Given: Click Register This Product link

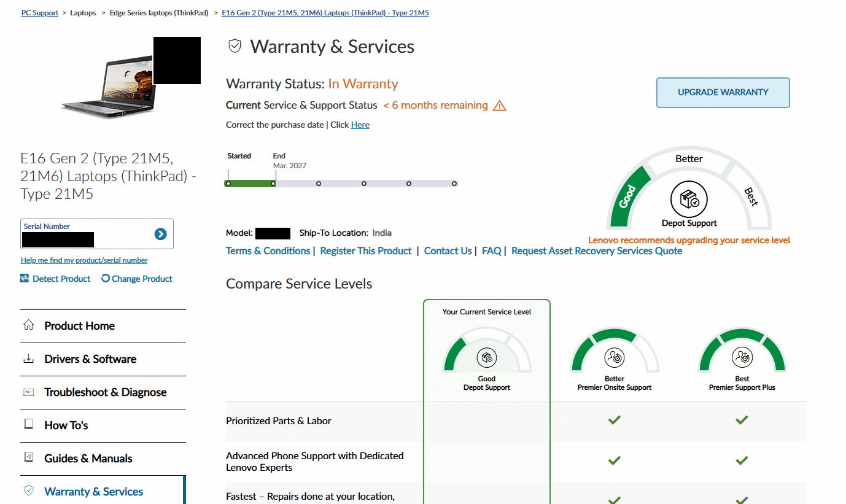Looking at the screenshot, I should coord(366,250).
